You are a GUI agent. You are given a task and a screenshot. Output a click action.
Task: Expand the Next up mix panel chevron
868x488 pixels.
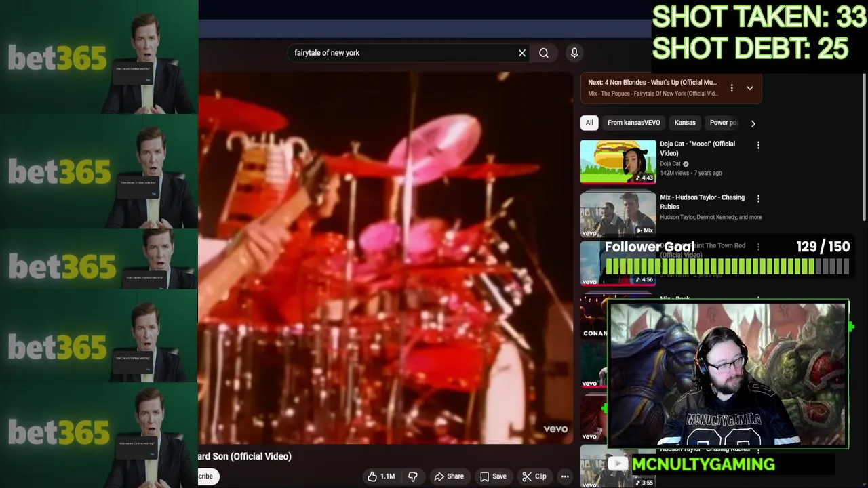click(x=750, y=88)
